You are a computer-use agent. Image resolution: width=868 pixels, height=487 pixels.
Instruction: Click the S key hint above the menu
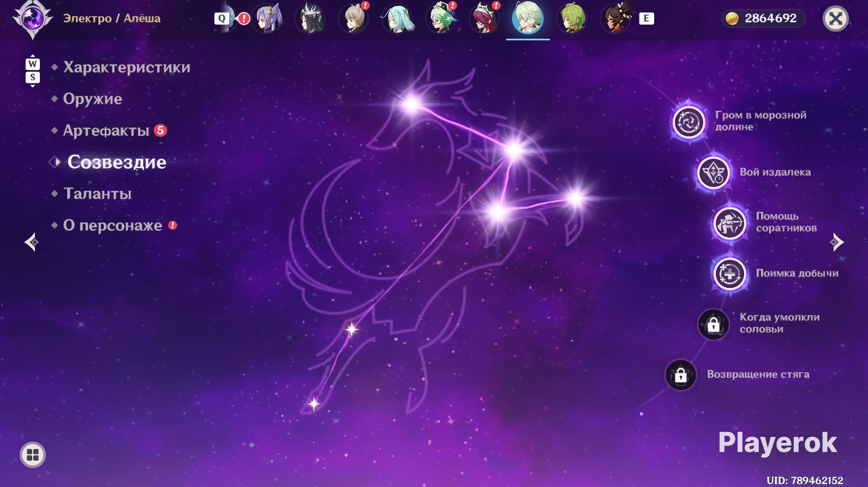click(x=33, y=77)
